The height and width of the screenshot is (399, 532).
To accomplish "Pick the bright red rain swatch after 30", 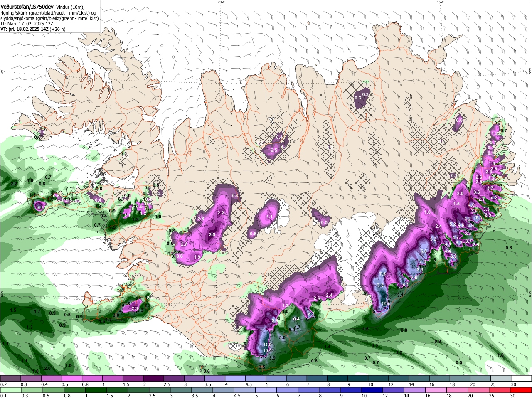I will pos(522,390).
